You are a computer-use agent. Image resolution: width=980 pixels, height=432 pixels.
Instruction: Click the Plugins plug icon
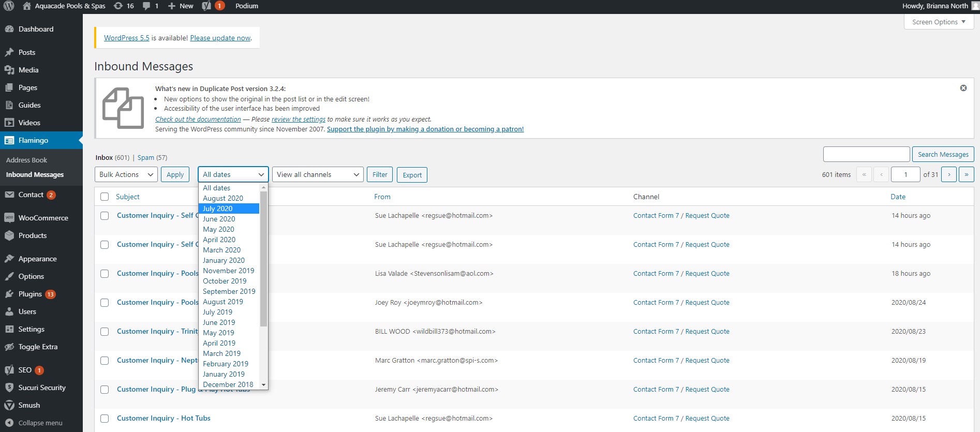click(x=9, y=294)
